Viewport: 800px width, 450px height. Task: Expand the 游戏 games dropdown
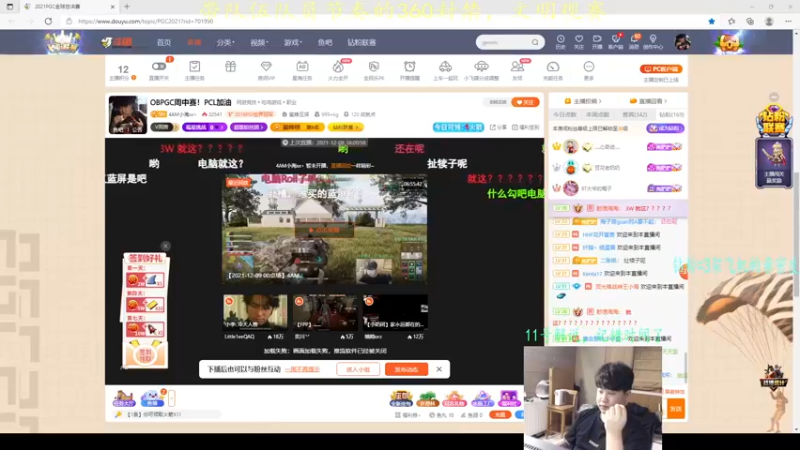click(x=292, y=42)
